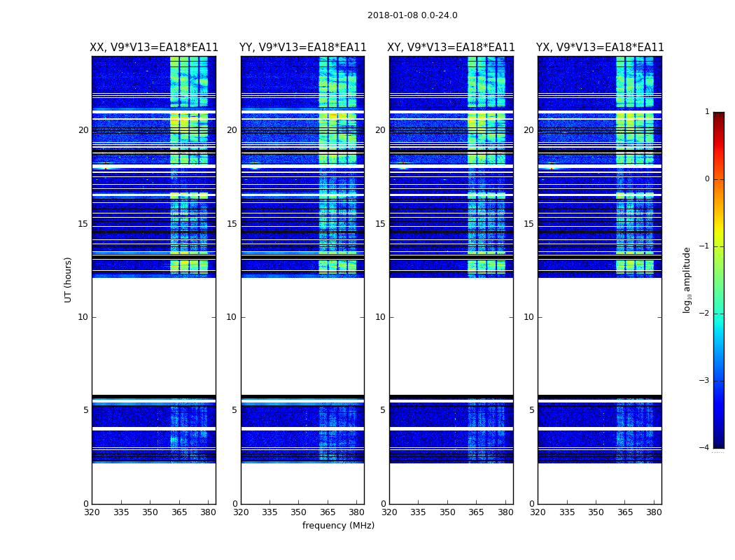
Task: Click the YX panel title text
Action: [600, 48]
